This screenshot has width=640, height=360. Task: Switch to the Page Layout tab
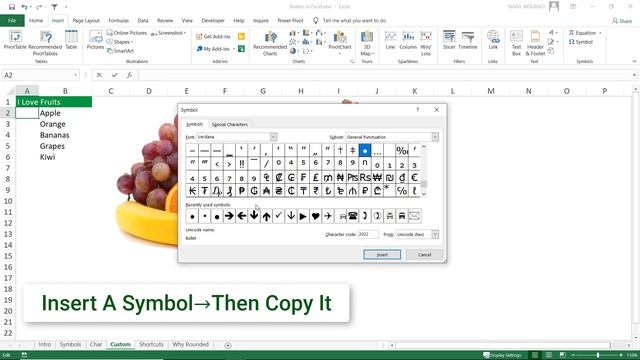(86, 20)
